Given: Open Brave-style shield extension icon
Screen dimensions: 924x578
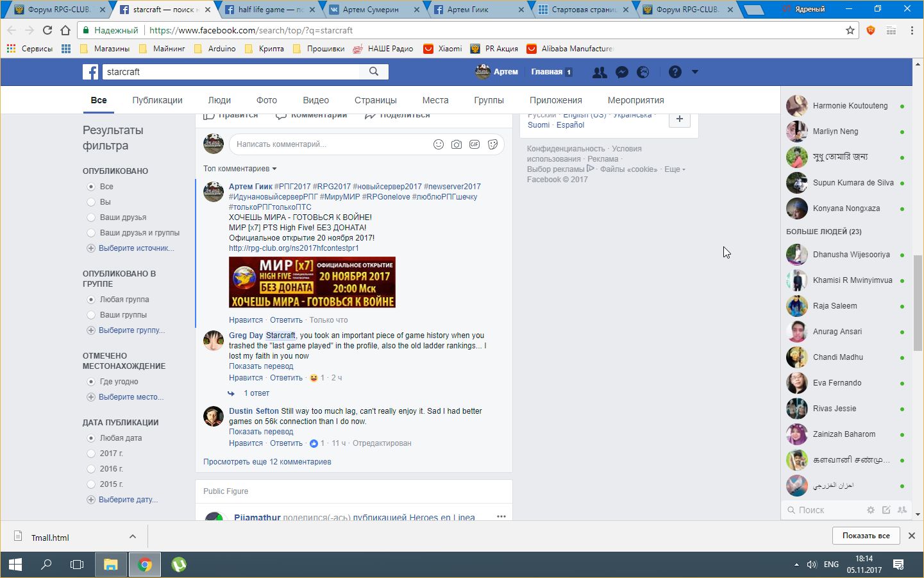Looking at the screenshot, I should pyautogui.click(x=871, y=30).
